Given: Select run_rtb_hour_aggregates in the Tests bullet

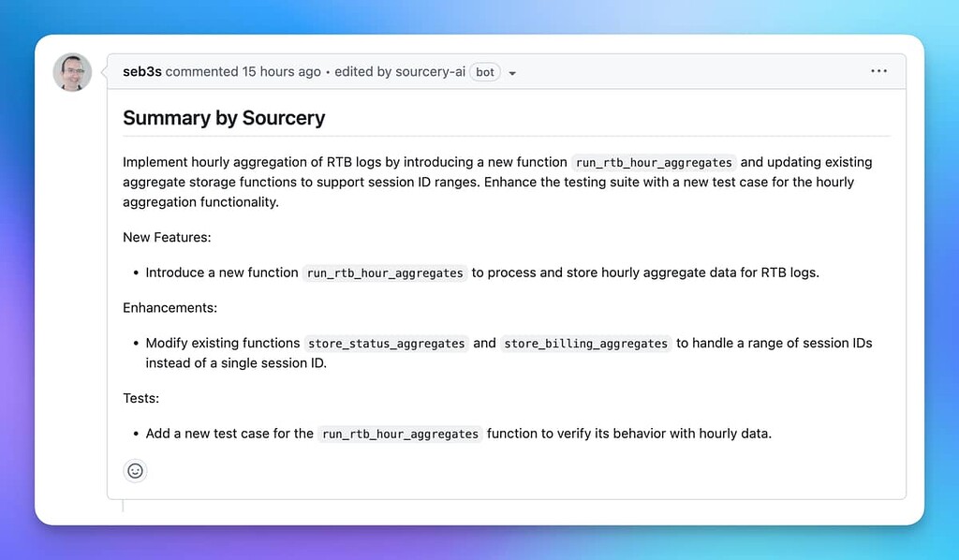Looking at the screenshot, I should pos(399,434).
